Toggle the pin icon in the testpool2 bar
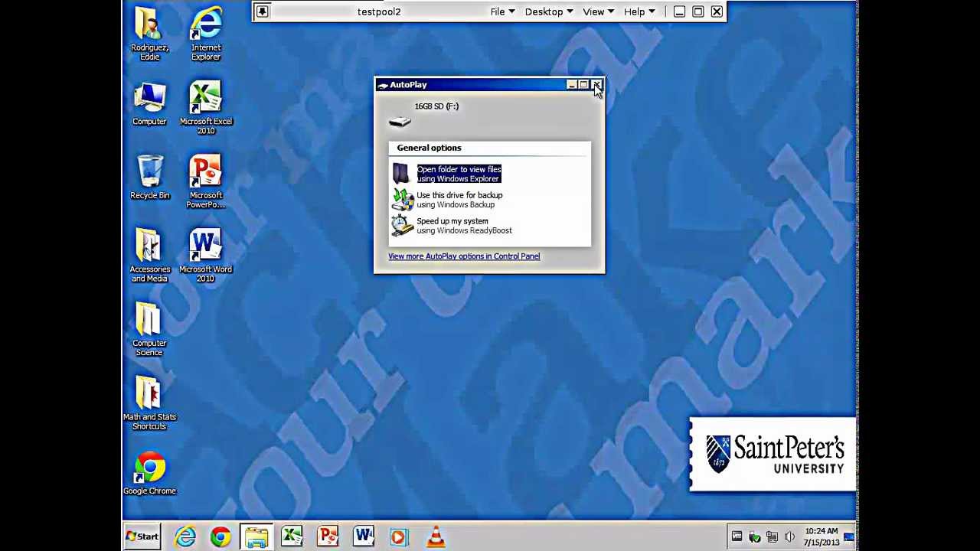 tap(262, 11)
